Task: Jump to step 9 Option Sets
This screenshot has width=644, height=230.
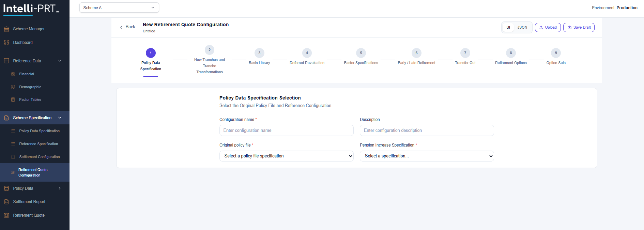Action: pos(556,53)
